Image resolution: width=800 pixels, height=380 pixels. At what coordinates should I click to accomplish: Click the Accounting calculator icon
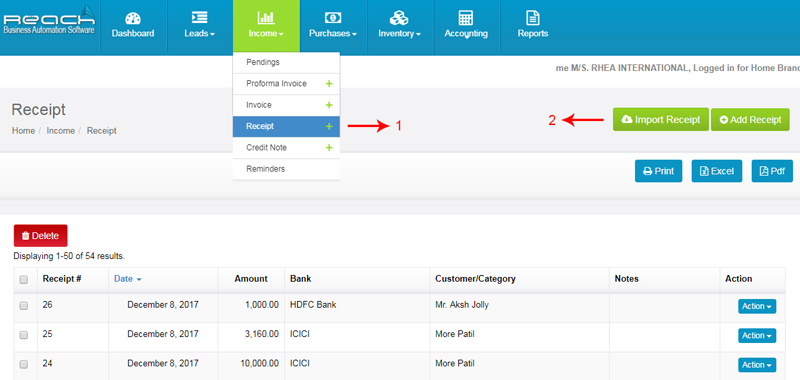click(x=466, y=18)
